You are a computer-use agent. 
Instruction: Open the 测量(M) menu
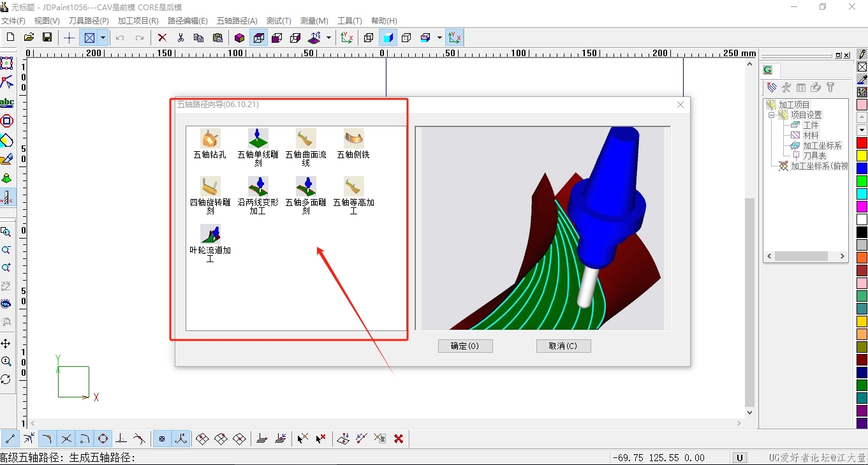(x=314, y=21)
